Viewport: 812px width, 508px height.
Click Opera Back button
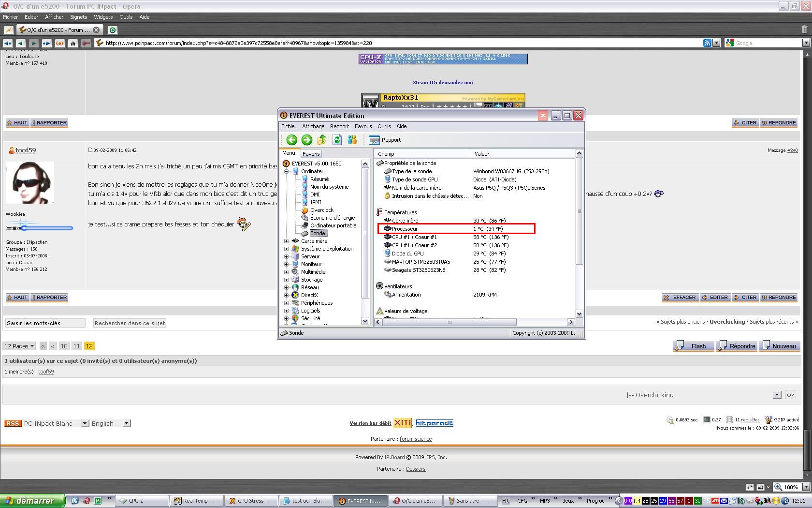[x=21, y=43]
